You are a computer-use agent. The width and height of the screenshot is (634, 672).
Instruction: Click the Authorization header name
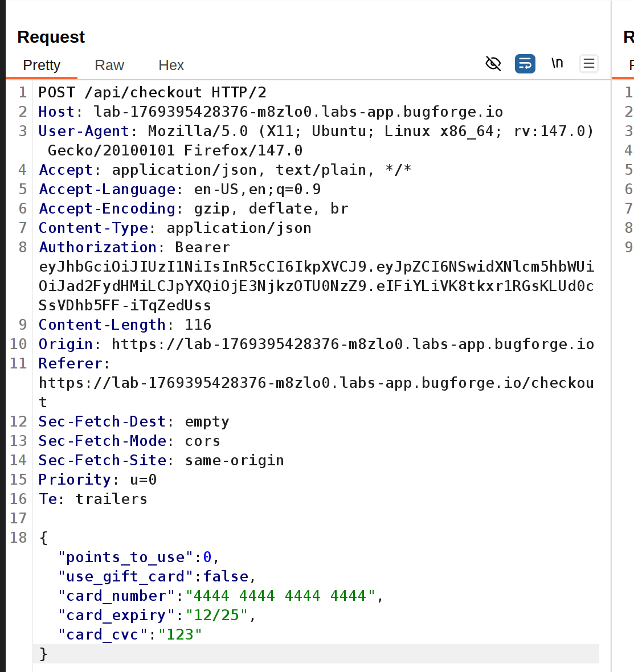click(x=97, y=247)
